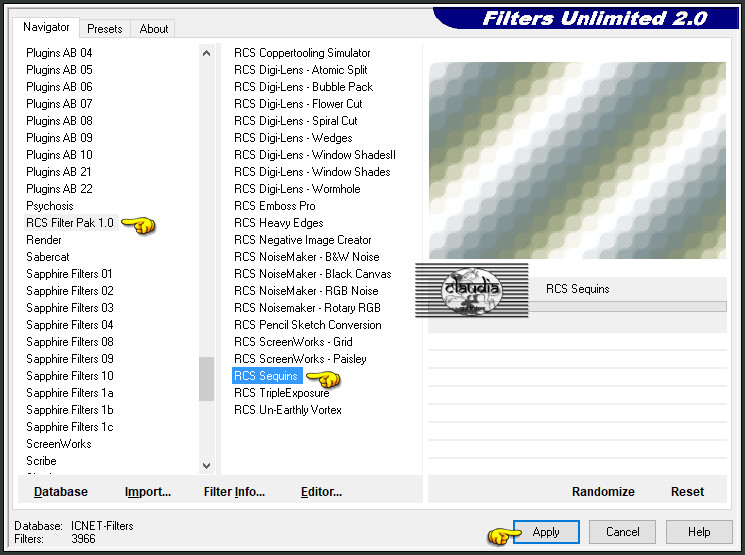Screen dimensions: 745x555
Task: Choose Plugins AB 06 in the list
Action: tap(59, 87)
